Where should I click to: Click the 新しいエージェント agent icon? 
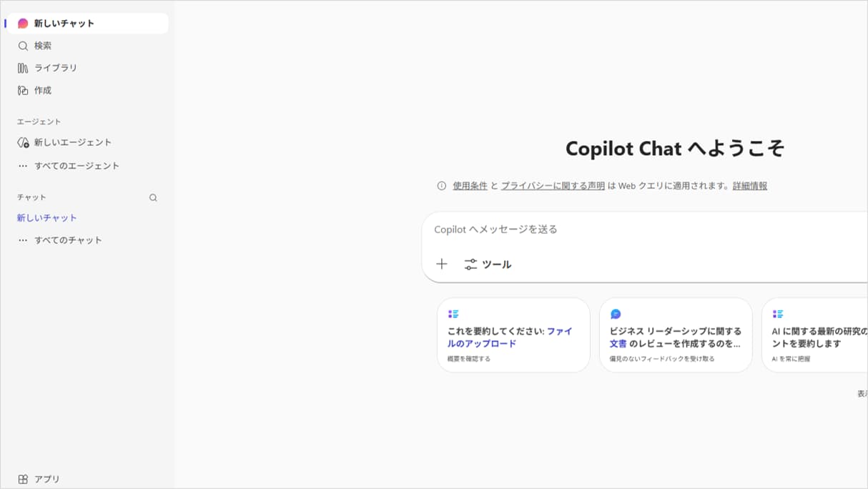(23, 142)
